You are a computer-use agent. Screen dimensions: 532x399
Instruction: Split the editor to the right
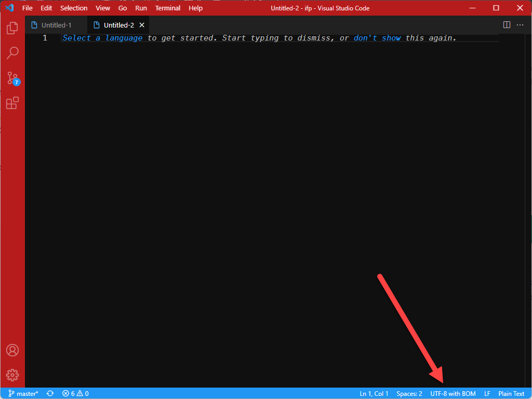[x=506, y=24]
